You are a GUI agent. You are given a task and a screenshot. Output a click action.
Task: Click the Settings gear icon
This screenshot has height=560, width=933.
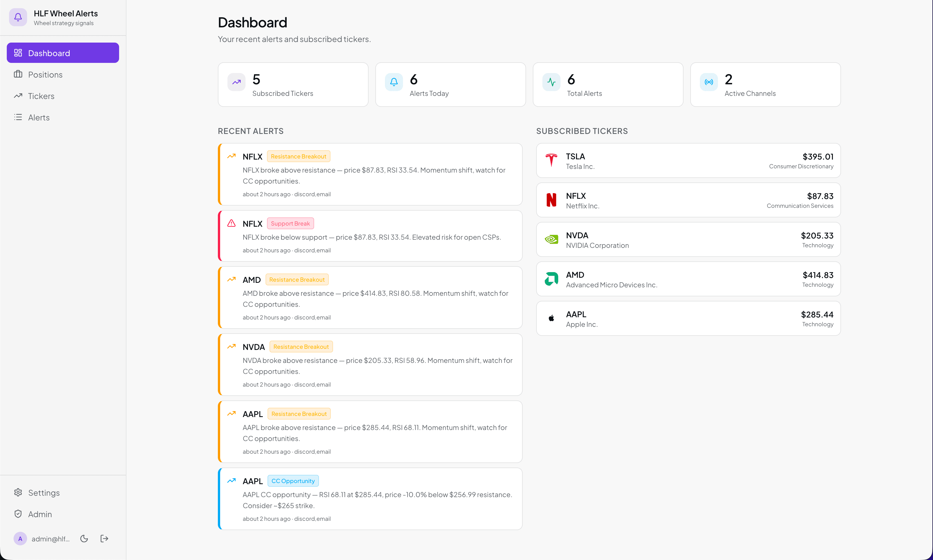(x=18, y=492)
